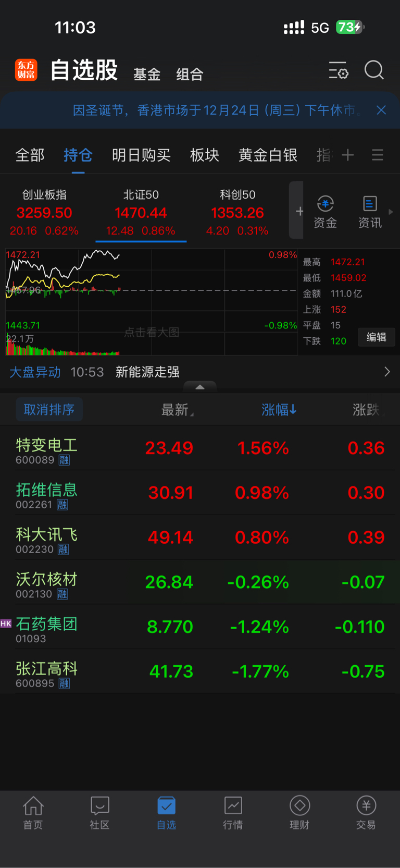This screenshot has height=868, width=400.
Task: Select the 科创50 index card
Action: coord(238,213)
